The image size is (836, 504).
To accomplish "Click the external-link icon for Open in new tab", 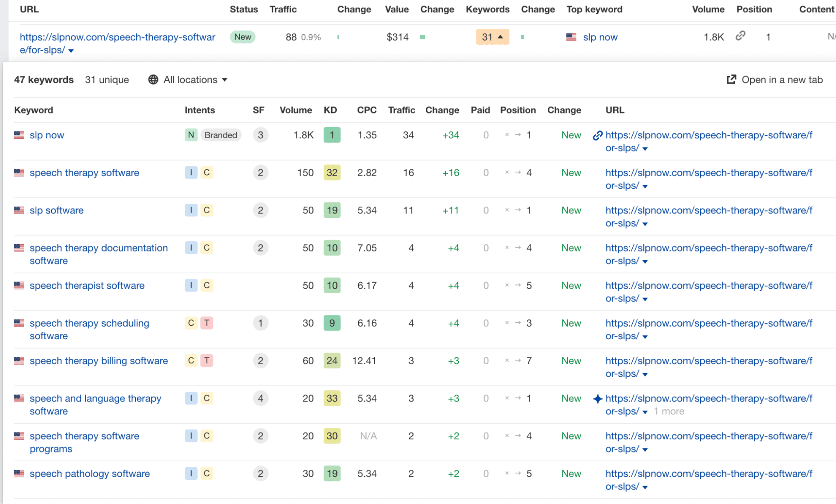I will [731, 79].
